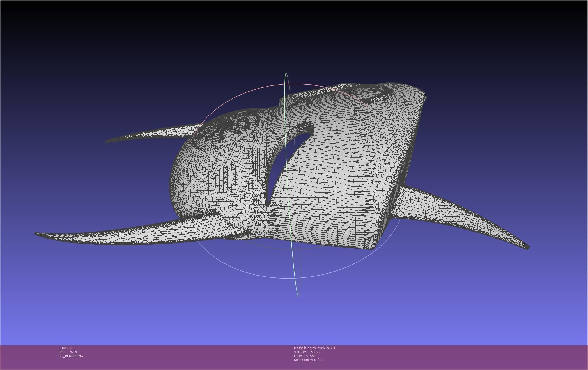Click the Faces: 92,564 info line
Screen dimensions: 588x370
305,356
